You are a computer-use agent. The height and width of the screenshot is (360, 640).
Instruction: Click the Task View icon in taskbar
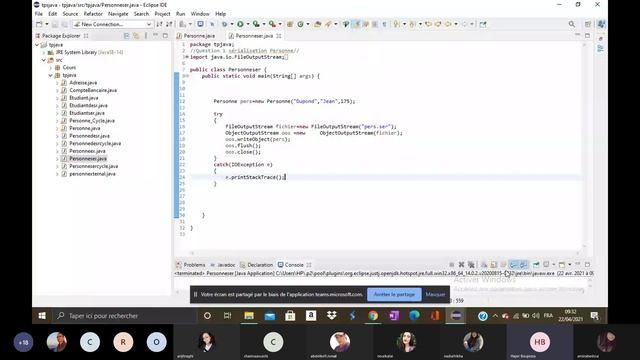(x=228, y=316)
